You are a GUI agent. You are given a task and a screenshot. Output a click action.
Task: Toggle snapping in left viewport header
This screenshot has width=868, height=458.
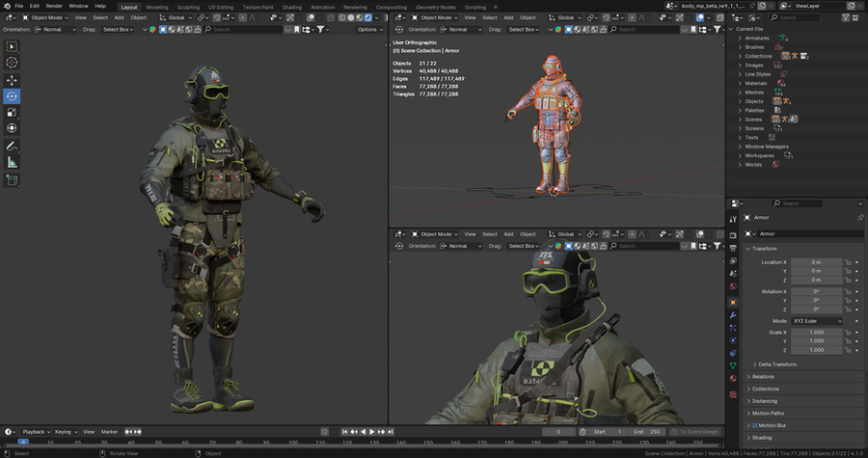tap(216, 17)
